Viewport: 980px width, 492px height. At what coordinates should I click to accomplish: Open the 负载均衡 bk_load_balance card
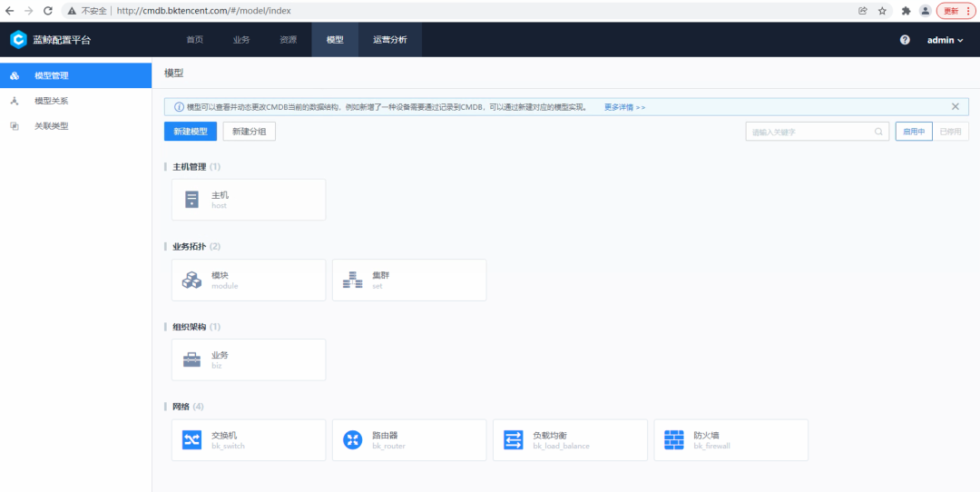click(570, 439)
